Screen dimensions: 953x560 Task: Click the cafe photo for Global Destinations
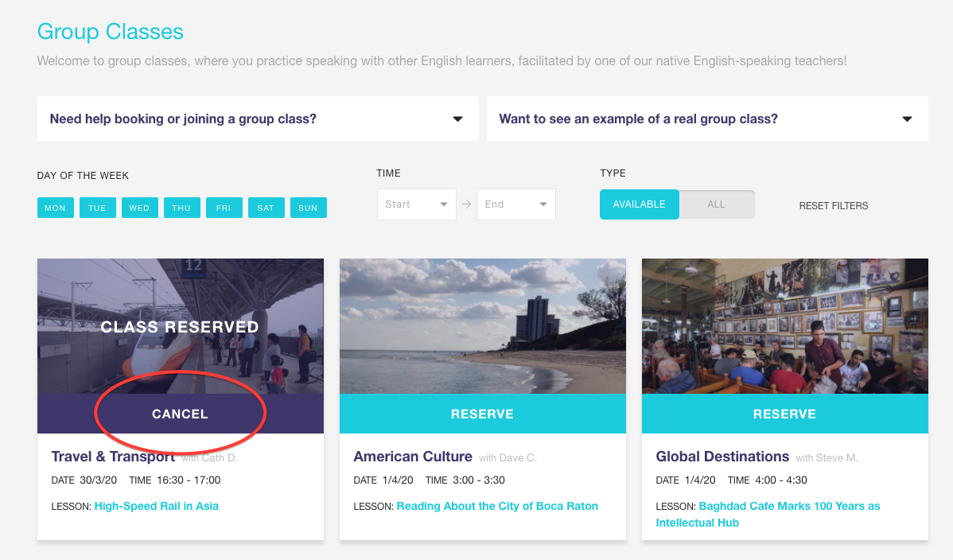click(784, 326)
